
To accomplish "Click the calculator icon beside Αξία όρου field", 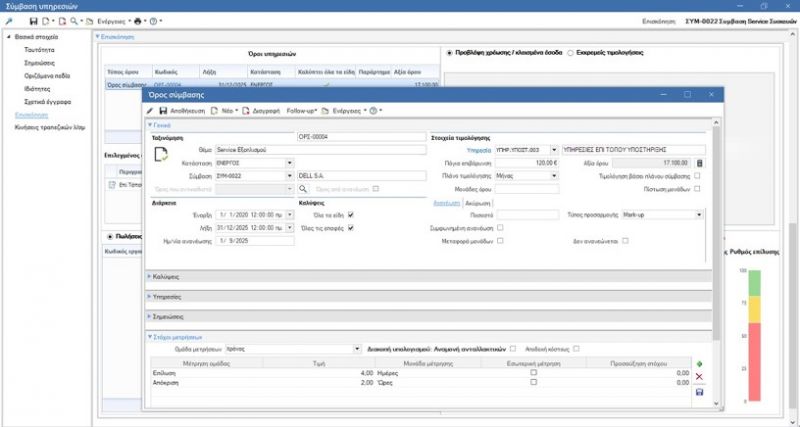I will coord(699,163).
